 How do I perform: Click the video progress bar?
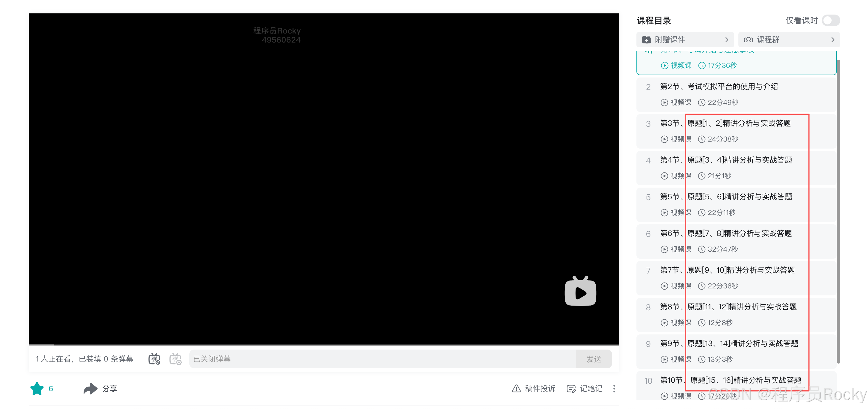[x=324, y=345]
